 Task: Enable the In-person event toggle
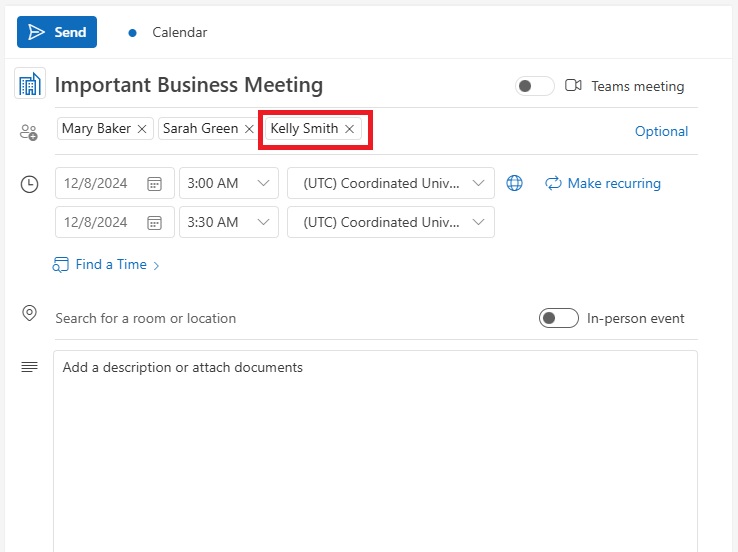click(x=558, y=318)
